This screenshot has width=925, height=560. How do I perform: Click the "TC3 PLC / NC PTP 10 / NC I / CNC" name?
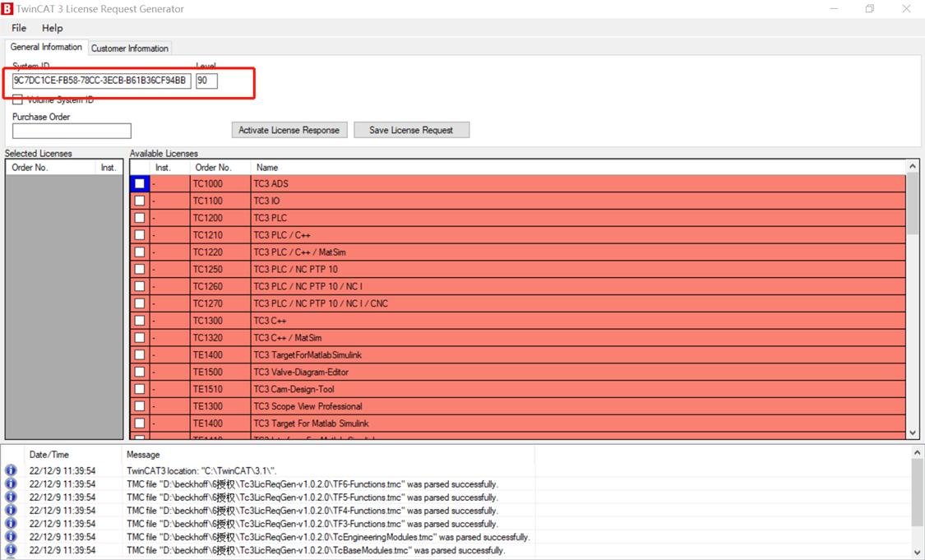(x=321, y=303)
